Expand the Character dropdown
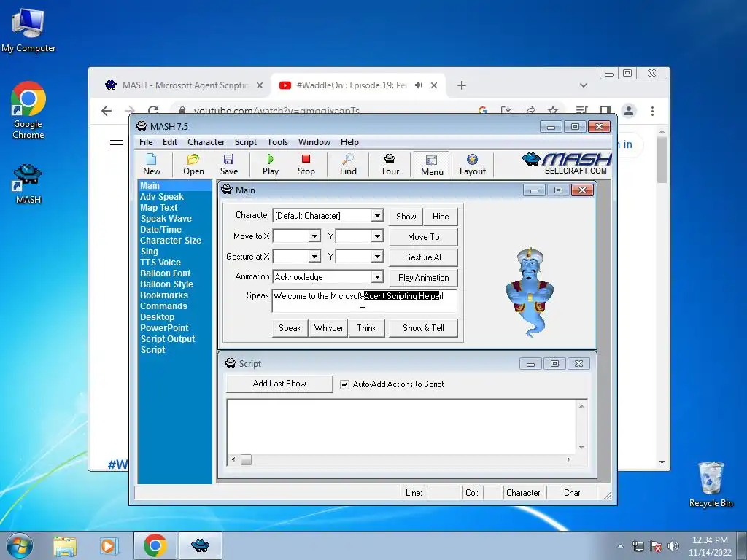Image resolution: width=747 pixels, height=560 pixels. coord(377,216)
